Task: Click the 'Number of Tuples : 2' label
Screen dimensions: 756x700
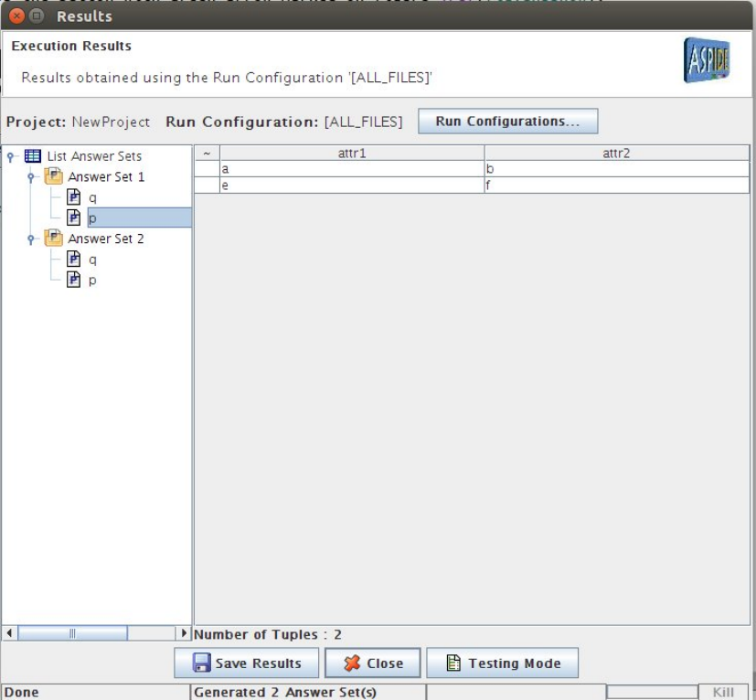Action: pyautogui.click(x=268, y=634)
